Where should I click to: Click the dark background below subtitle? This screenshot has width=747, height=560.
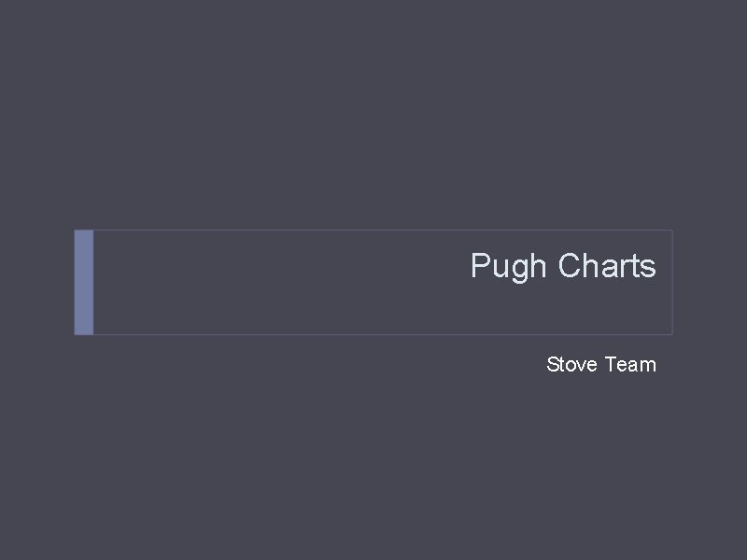(x=373, y=467)
